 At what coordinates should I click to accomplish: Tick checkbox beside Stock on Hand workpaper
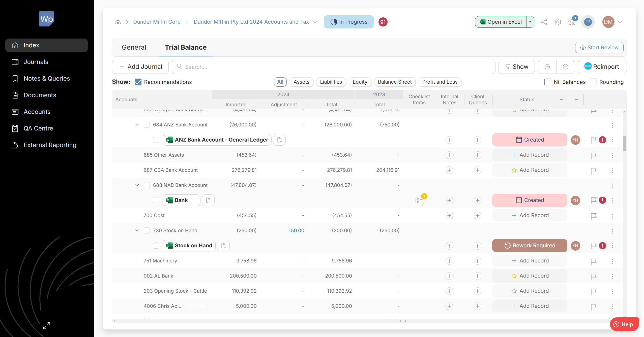click(156, 246)
